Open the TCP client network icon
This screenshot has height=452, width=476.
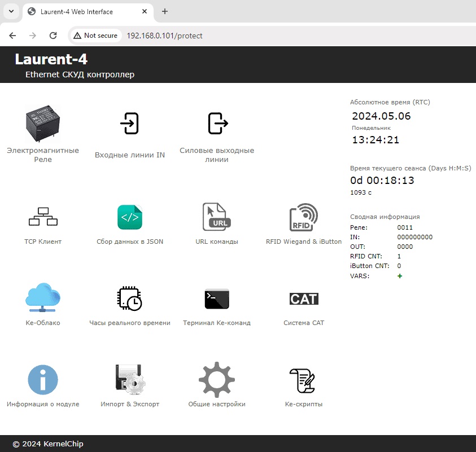pyautogui.click(x=43, y=217)
